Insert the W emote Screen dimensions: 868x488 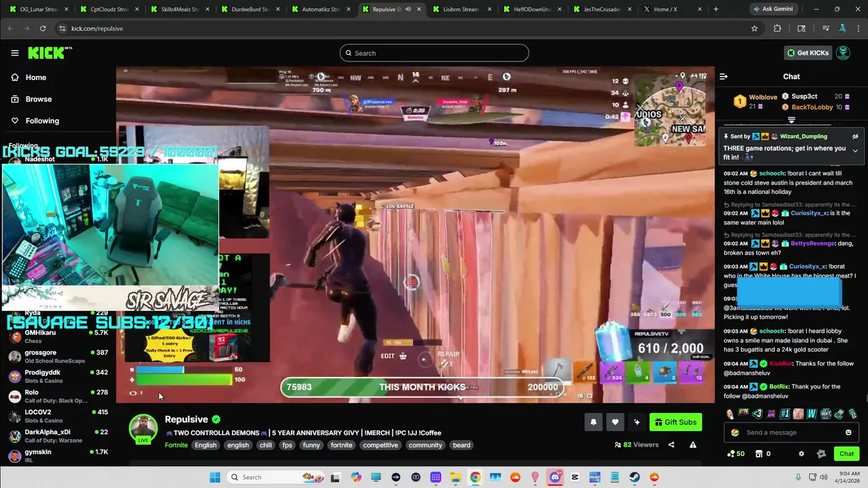[812, 413]
